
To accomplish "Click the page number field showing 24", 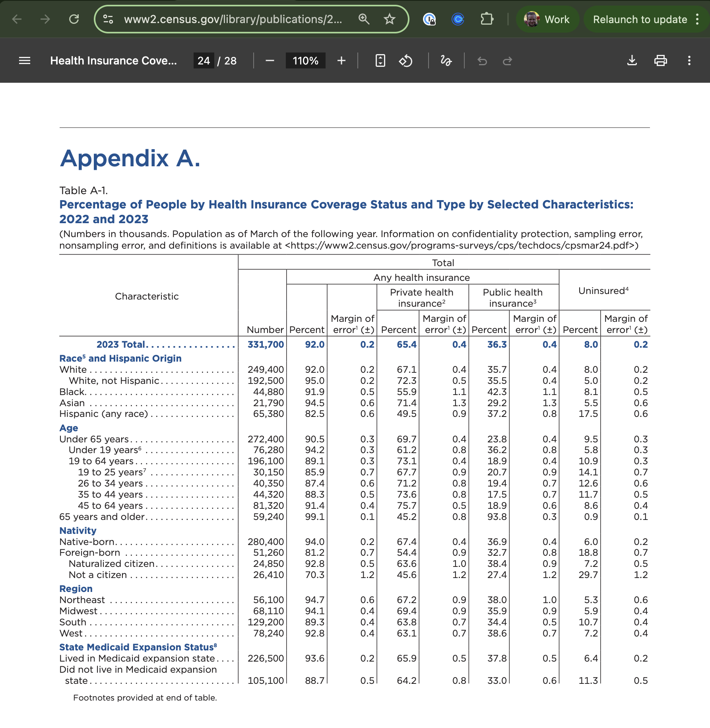I will coord(204,60).
